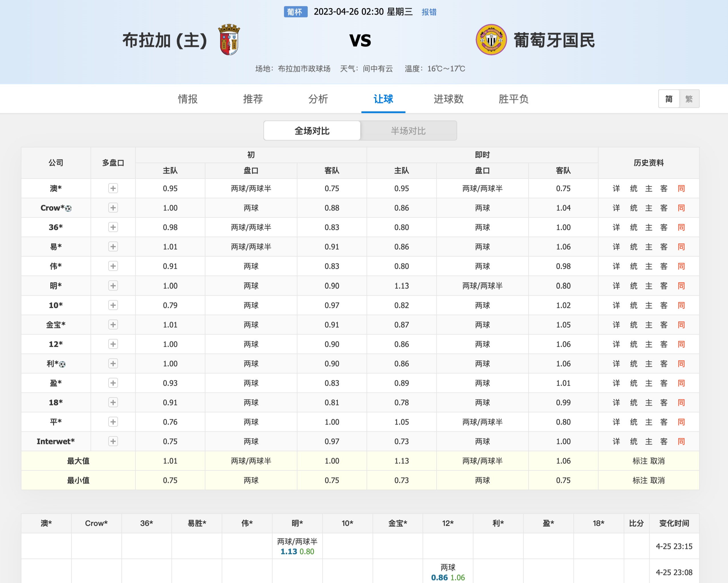Click the 0.86 1.06 odds under 12*
The width and height of the screenshot is (728, 583).
448,578
